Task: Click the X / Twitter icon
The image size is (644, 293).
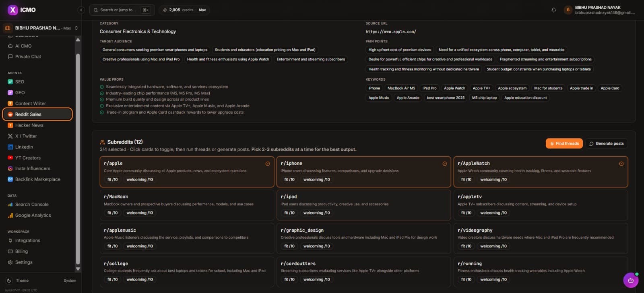Action: [10, 136]
